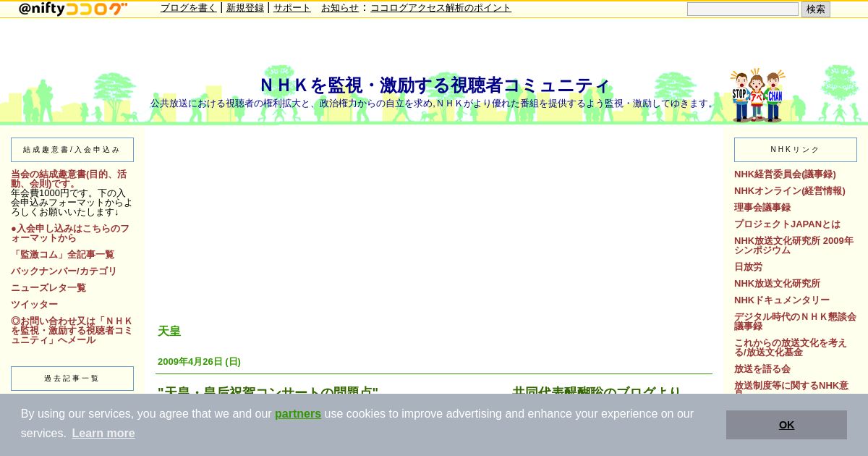
Task: Open NHKドキュメンタリー link
Action: pos(782,300)
